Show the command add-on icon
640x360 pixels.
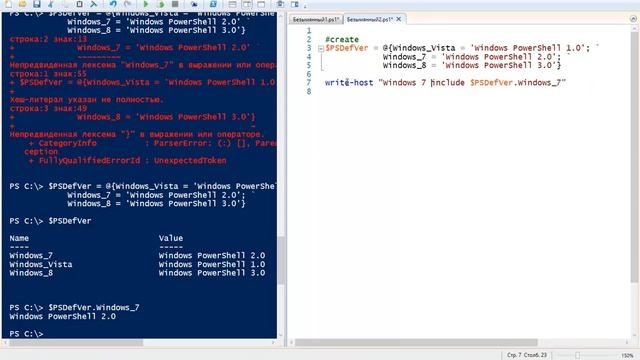pyautogui.click(x=295, y=4)
